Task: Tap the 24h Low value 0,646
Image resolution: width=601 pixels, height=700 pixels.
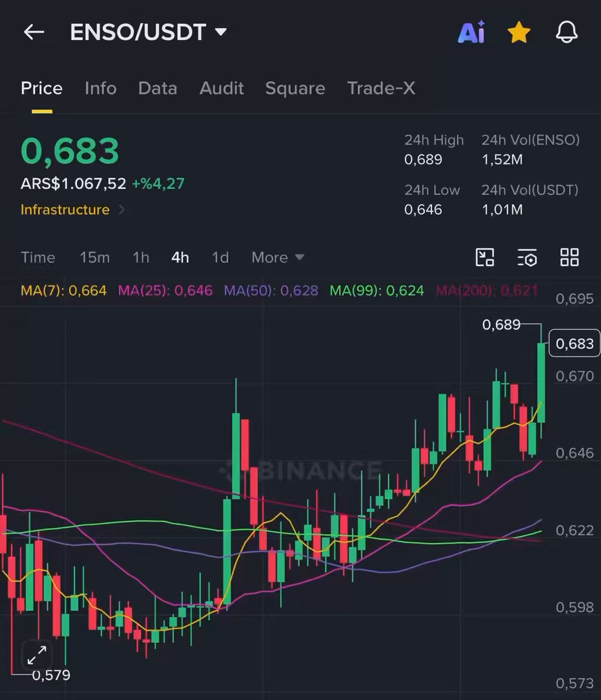Action: pos(423,209)
